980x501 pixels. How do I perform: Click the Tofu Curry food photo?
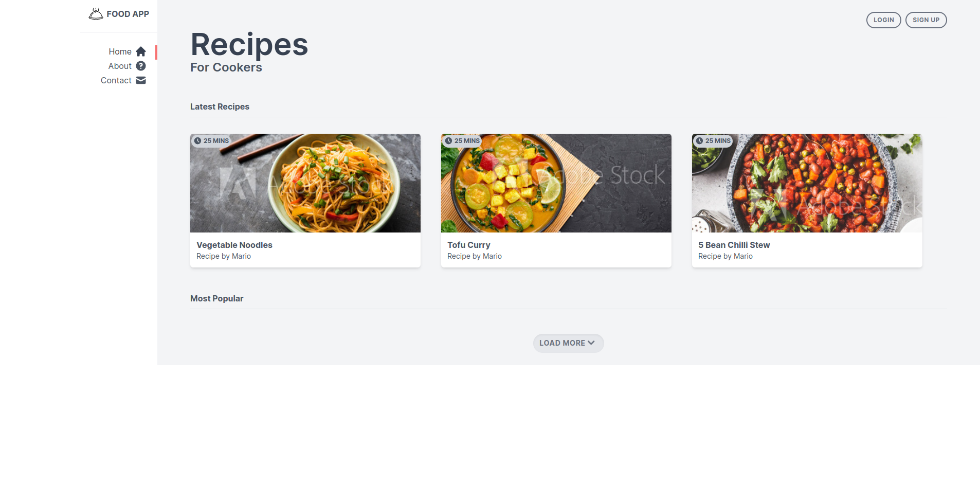click(x=556, y=183)
